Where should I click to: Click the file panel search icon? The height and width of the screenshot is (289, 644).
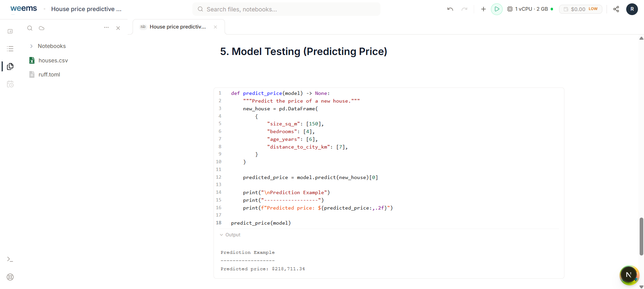[30, 28]
